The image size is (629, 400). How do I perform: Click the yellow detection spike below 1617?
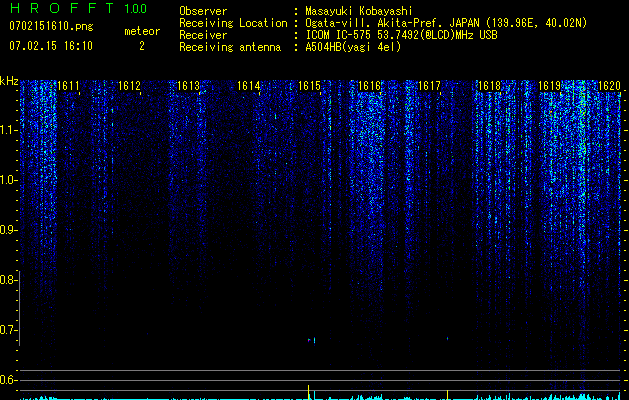point(447,394)
